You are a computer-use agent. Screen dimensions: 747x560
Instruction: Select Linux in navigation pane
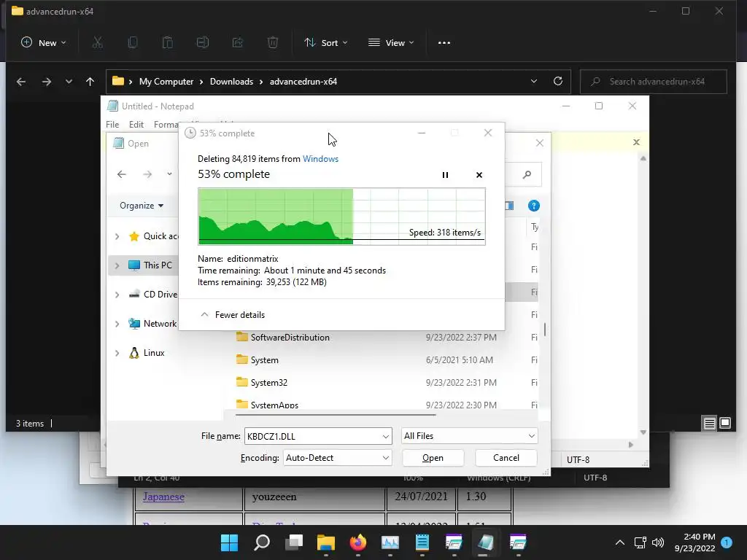[154, 353]
